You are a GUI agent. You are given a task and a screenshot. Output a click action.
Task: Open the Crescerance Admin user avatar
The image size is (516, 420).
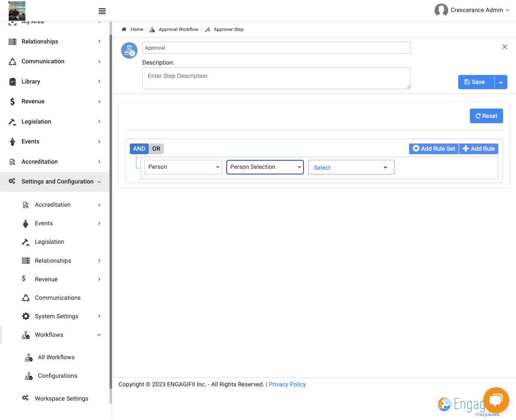click(x=441, y=10)
